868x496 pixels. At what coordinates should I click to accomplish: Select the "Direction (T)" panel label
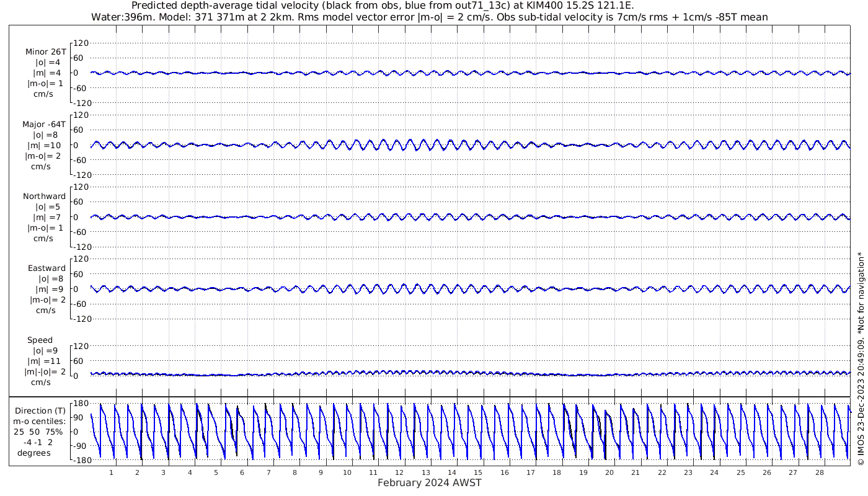click(x=40, y=411)
